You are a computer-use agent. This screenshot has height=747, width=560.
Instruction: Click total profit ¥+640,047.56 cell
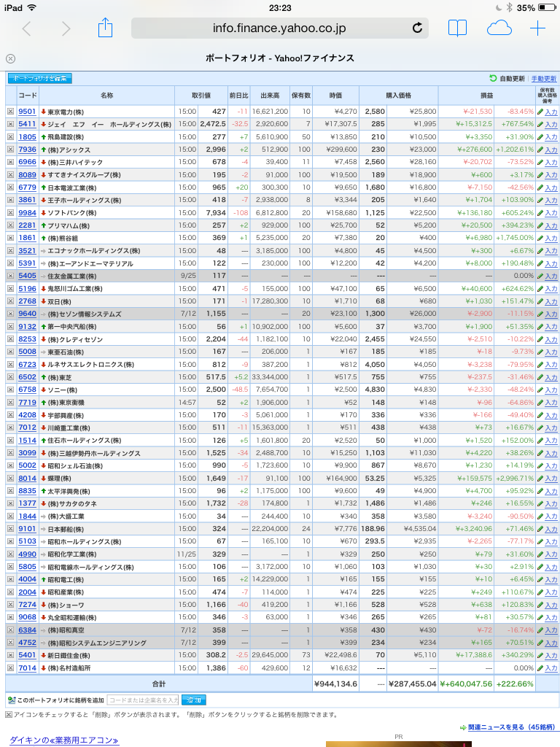coord(466,684)
